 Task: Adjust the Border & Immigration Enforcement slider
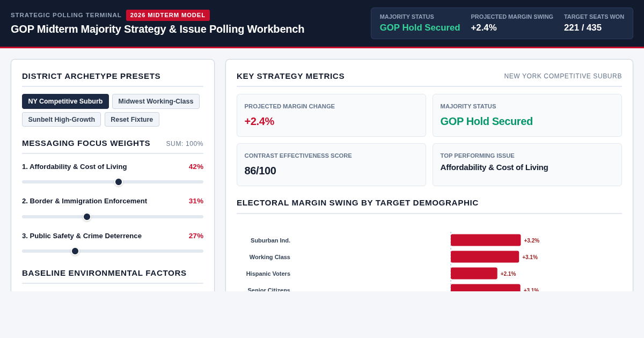click(113, 217)
